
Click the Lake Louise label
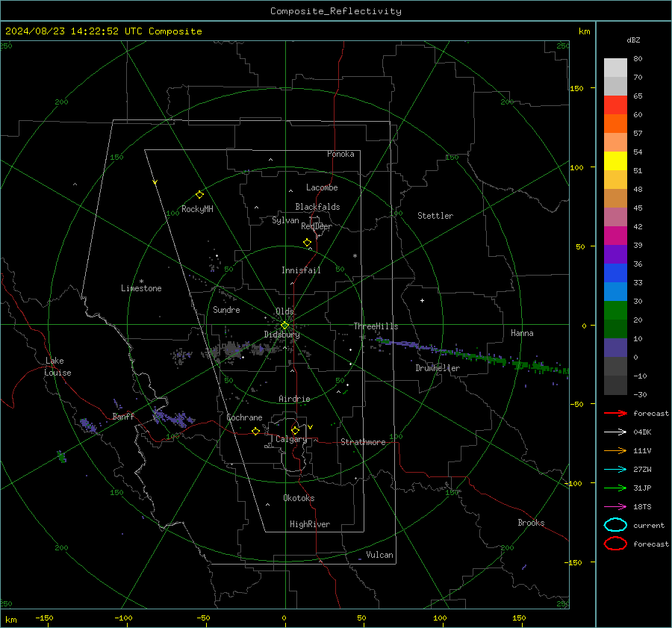57,367
